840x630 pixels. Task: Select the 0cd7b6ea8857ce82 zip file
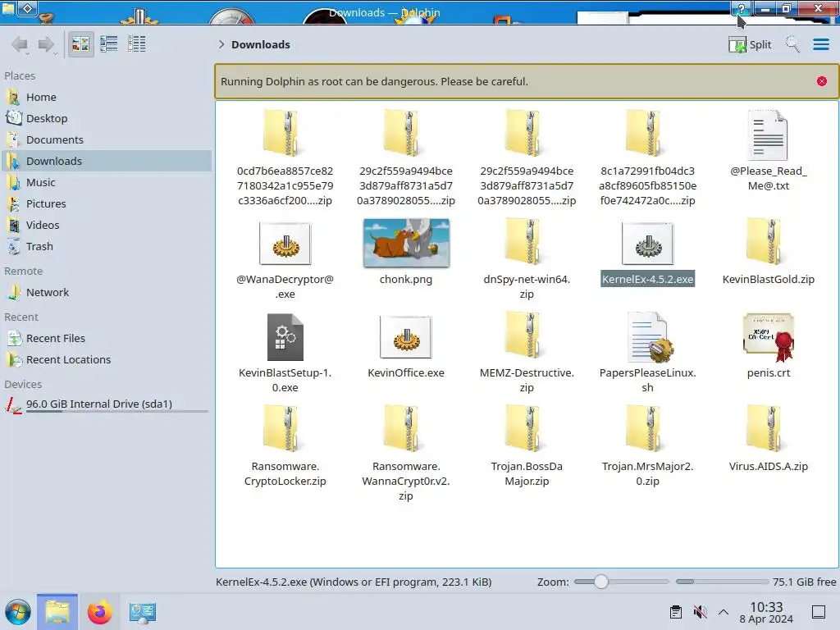click(x=285, y=158)
